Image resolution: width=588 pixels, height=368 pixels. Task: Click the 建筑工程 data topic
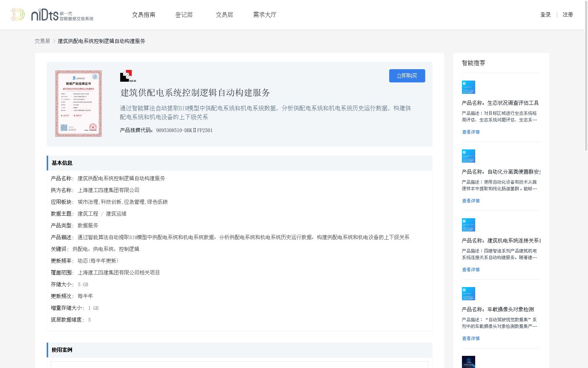coord(88,214)
